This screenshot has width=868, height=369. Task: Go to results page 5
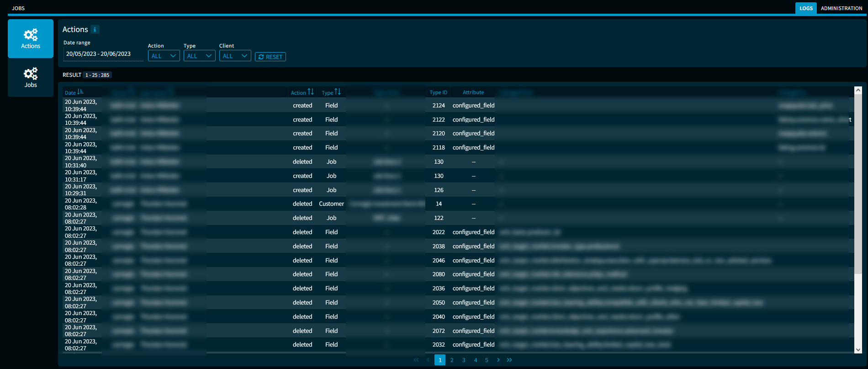487,360
